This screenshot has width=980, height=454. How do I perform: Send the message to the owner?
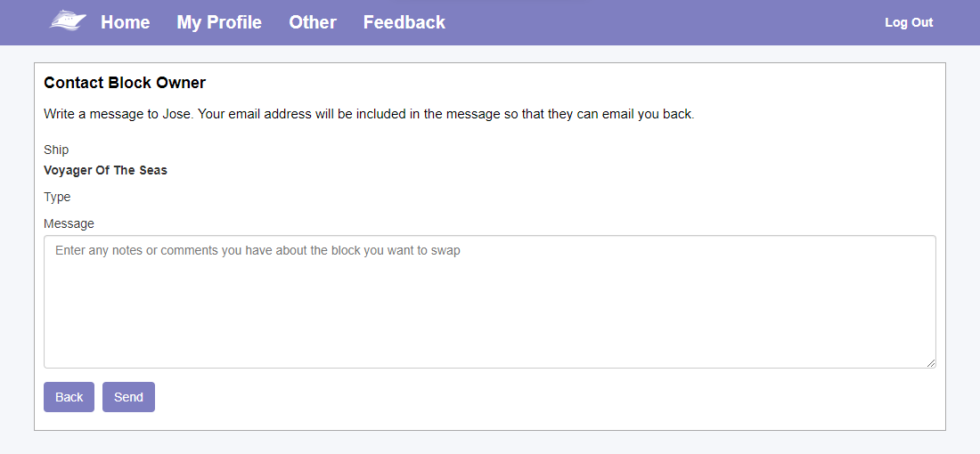pyautogui.click(x=128, y=397)
